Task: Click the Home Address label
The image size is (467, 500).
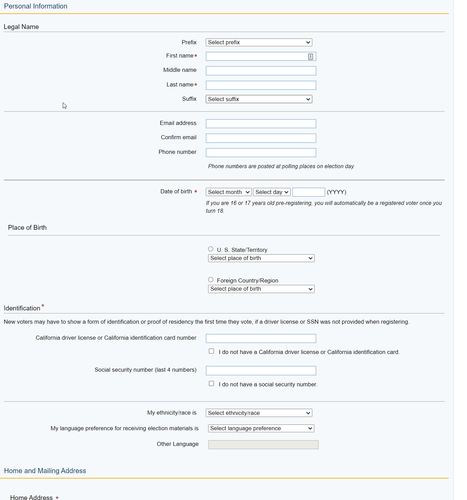Action: (31, 497)
